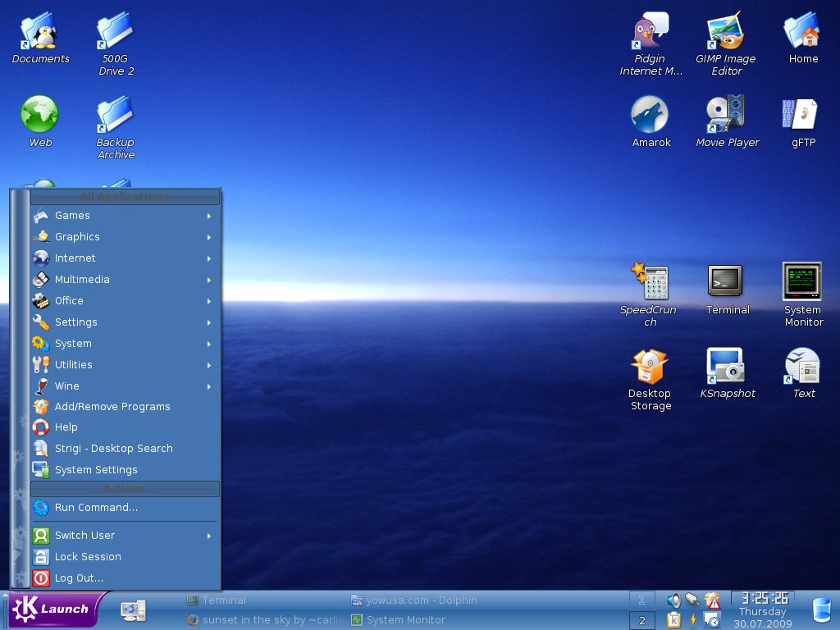
Task: Select Run Command from the menu
Action: point(96,507)
